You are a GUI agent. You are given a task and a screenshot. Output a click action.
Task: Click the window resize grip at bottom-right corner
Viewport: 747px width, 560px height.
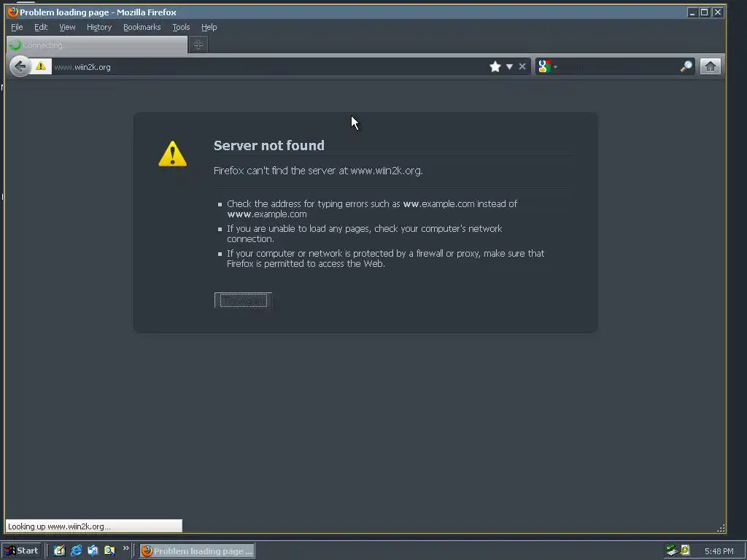721,528
